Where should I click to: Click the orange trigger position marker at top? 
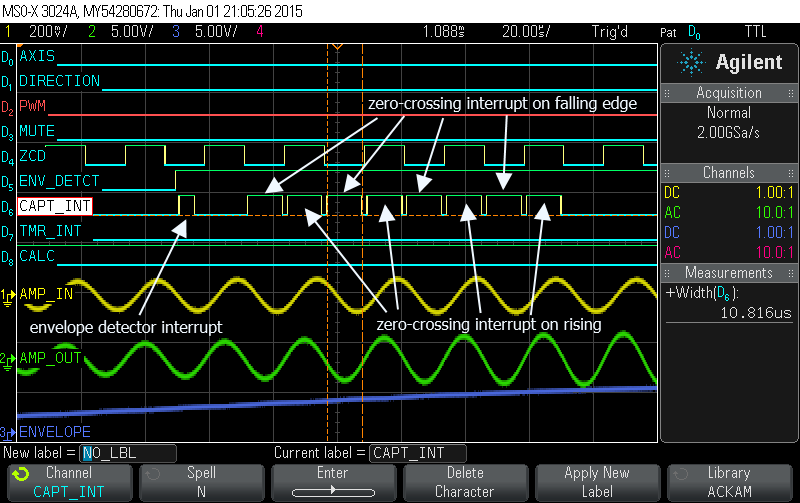click(338, 47)
